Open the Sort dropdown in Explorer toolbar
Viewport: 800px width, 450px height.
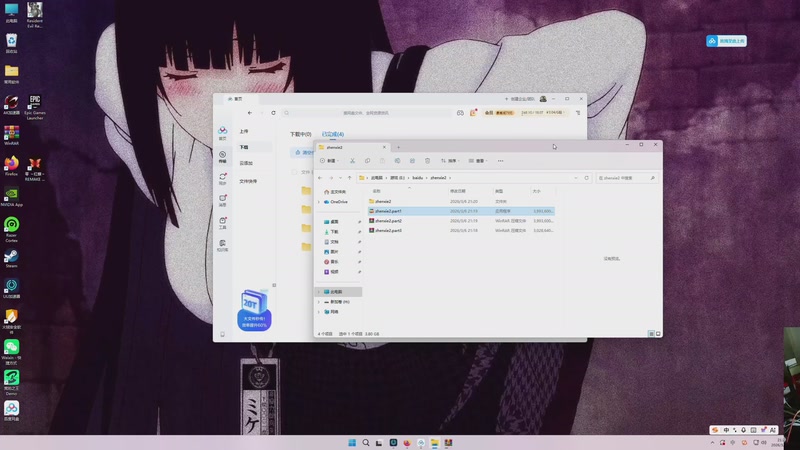pos(450,161)
